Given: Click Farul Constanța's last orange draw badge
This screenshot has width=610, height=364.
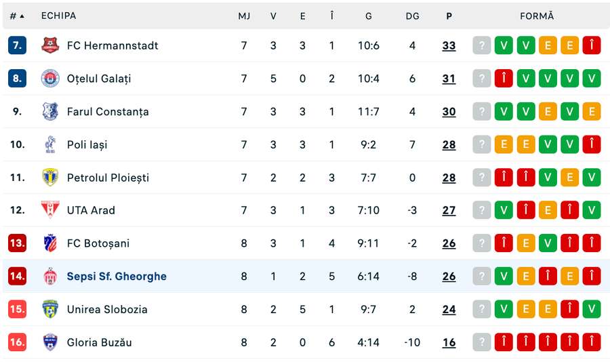Looking at the screenshot, I should click(592, 111).
